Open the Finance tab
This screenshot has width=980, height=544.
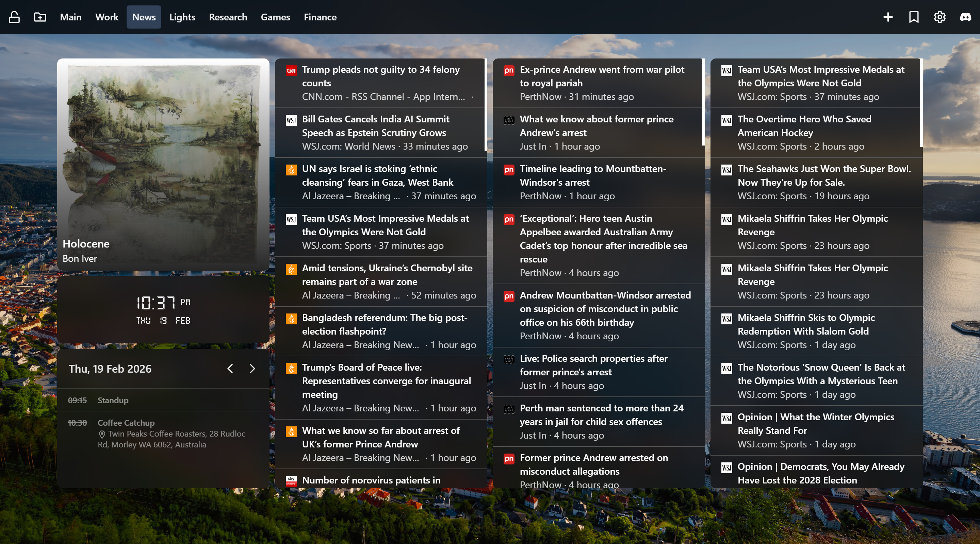pyautogui.click(x=320, y=17)
